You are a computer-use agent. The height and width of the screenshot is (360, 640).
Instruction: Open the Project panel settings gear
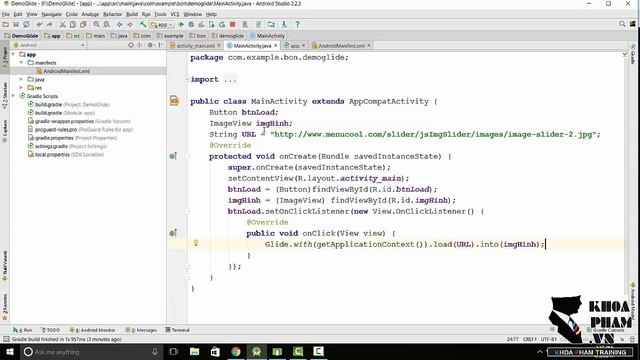(151, 45)
